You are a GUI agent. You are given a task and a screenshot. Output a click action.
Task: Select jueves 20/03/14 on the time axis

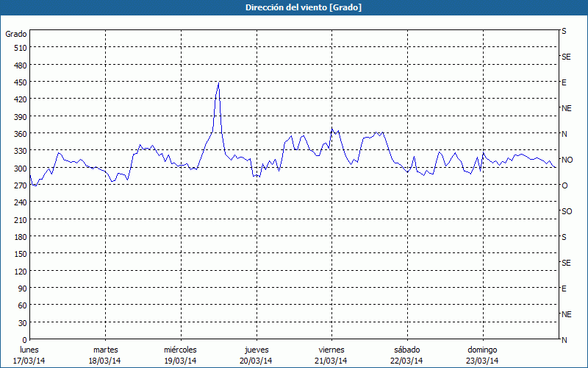coord(257,355)
